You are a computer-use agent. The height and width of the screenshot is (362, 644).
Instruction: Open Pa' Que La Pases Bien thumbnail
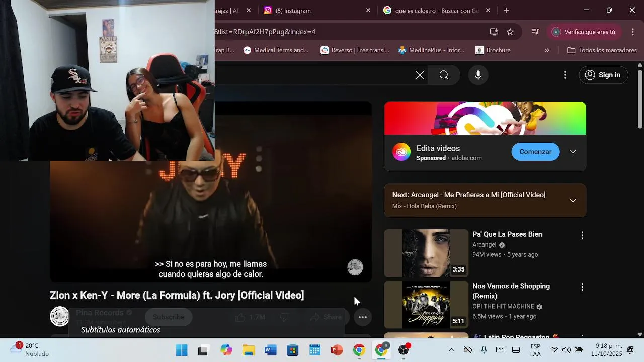(x=426, y=253)
